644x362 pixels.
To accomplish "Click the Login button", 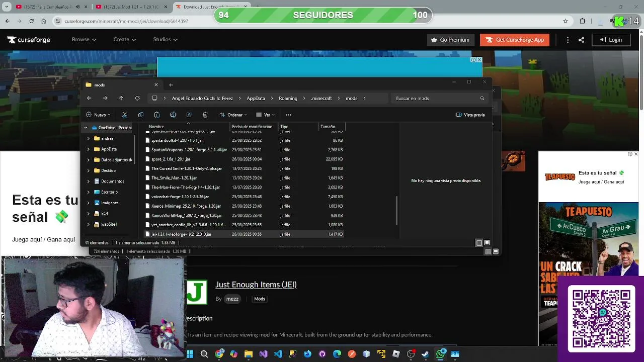I will 611,40.
